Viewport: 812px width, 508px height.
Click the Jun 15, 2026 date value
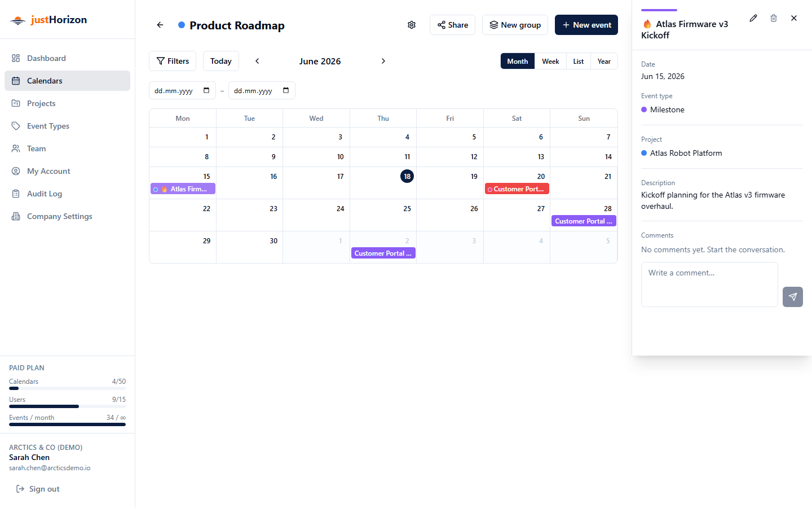[x=663, y=76]
